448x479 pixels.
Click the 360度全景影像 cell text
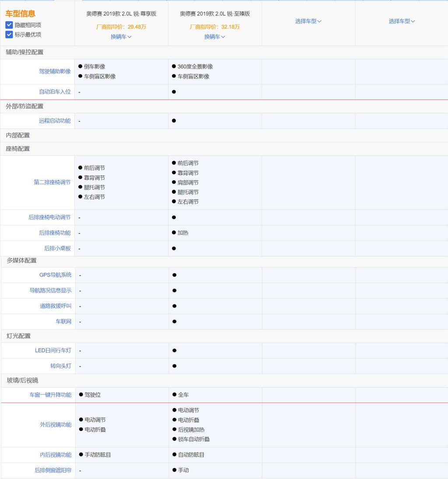pyautogui.click(x=195, y=66)
